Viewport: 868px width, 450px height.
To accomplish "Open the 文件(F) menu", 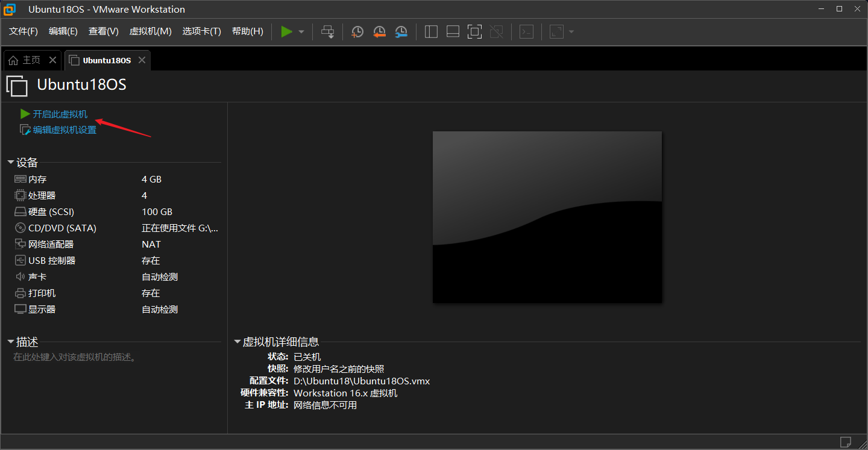I will [x=24, y=31].
